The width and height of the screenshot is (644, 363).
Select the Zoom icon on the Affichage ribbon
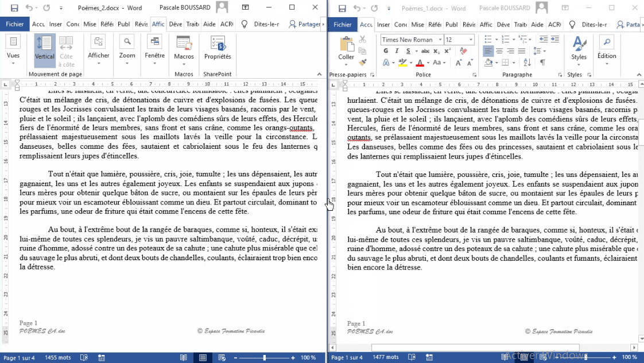coord(127,51)
